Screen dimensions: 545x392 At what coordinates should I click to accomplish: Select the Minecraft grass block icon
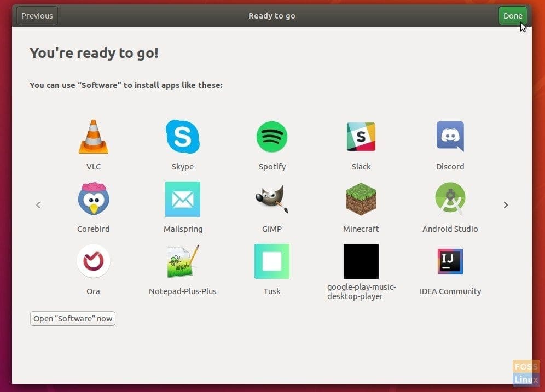coord(361,199)
